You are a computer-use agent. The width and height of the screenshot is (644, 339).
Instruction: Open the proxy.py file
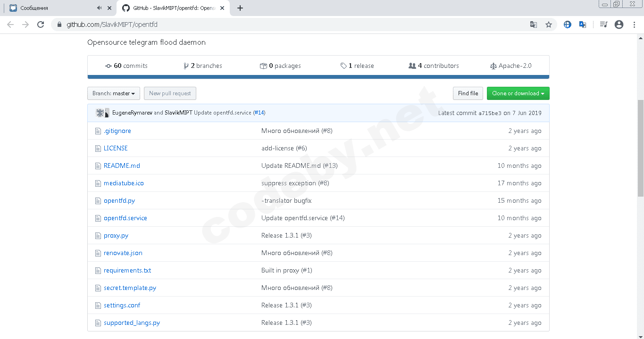tap(116, 236)
